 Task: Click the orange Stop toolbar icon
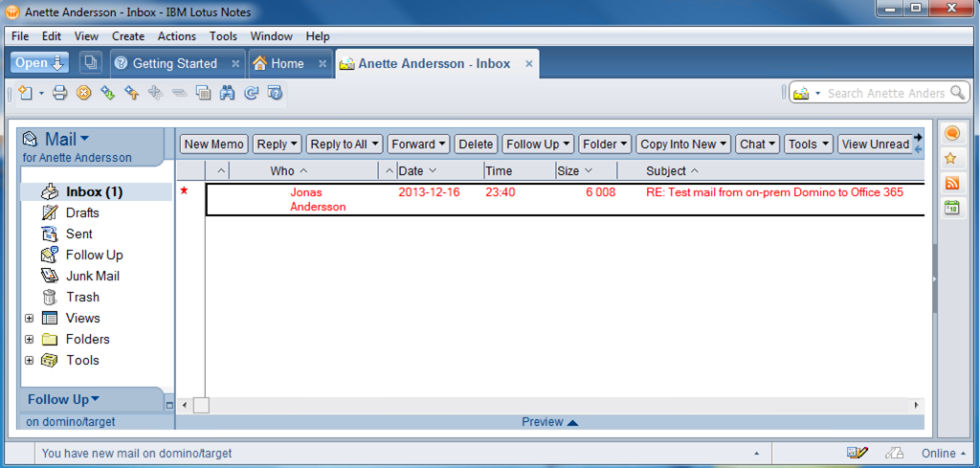point(84,93)
